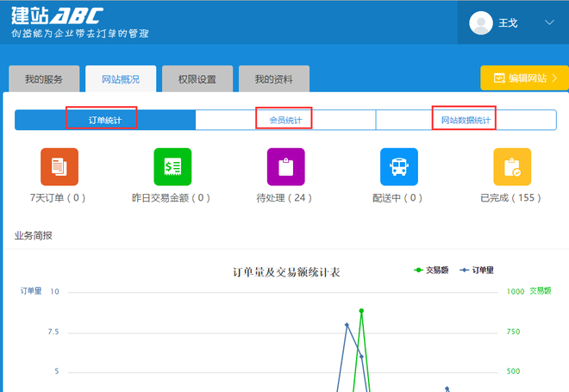Click the 王戈 user avatar icon
The height and width of the screenshot is (392, 569).
(481, 23)
